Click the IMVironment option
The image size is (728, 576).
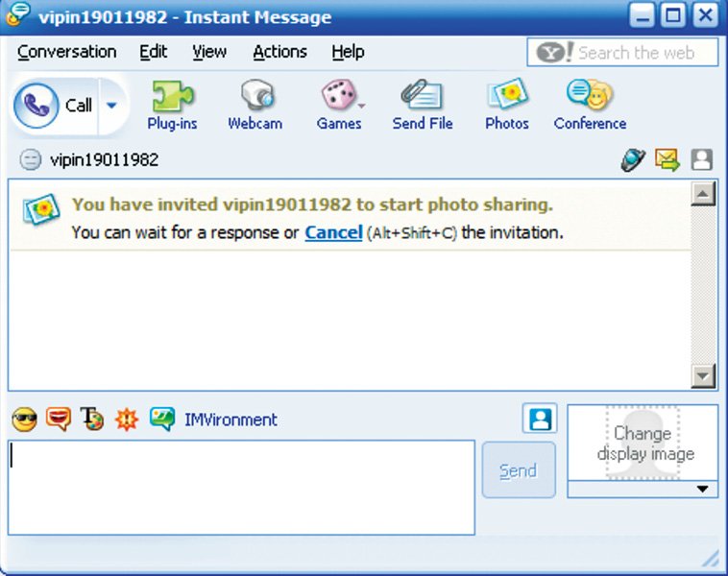231,420
